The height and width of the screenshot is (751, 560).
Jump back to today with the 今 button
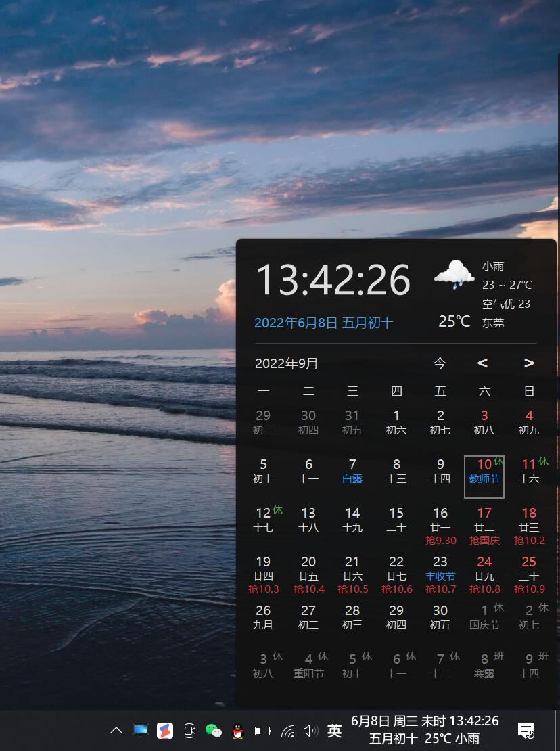point(440,363)
